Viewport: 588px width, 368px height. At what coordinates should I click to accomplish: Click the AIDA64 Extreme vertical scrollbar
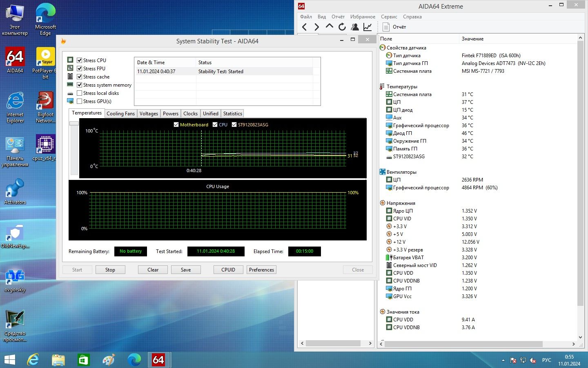click(x=580, y=174)
